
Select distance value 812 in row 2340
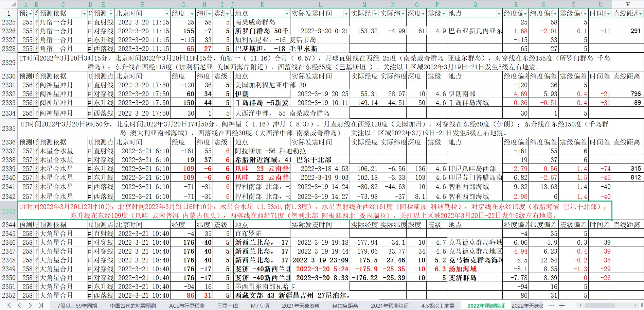pos(628,177)
